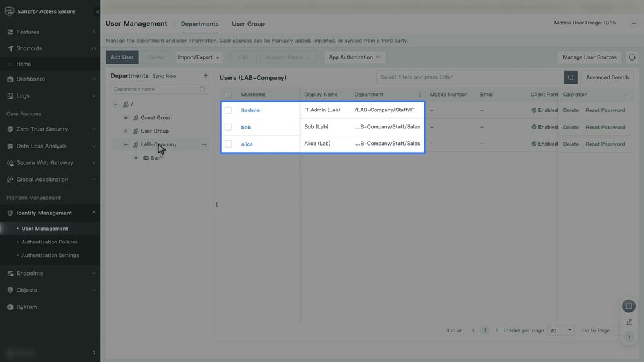Go to next page arrow

497,330
